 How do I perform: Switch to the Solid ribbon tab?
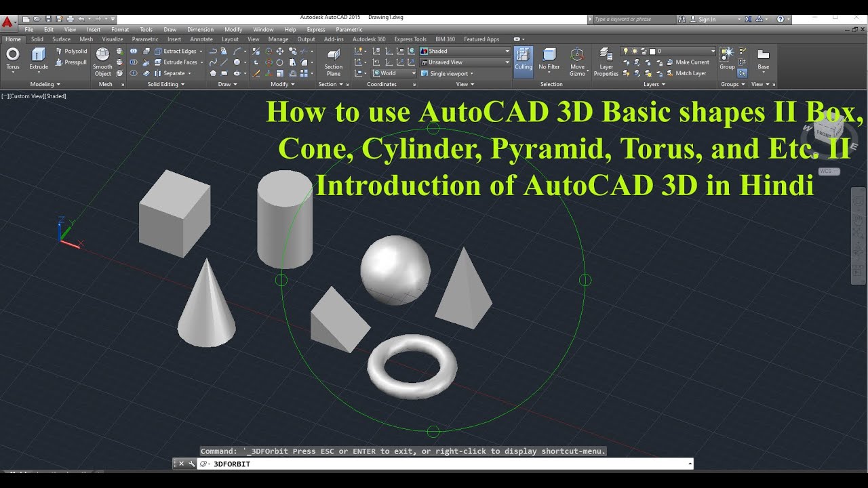[37, 39]
